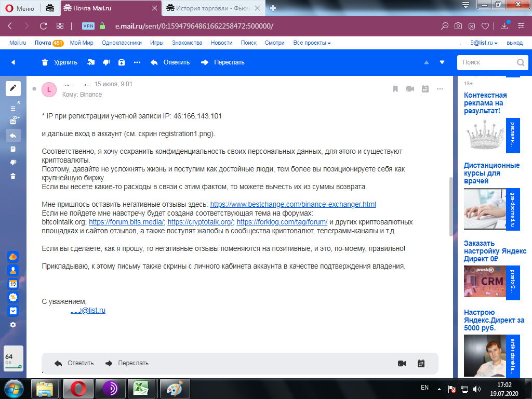Open the downloads icon
The height and width of the screenshot is (399, 532).
tap(504, 26)
